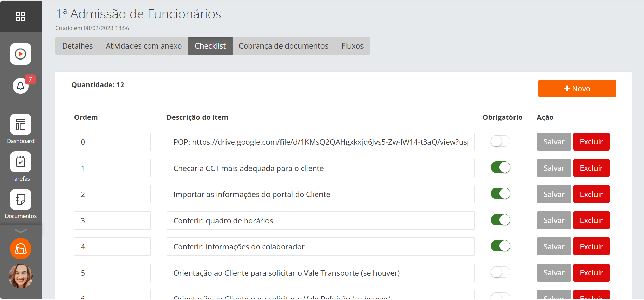Image resolution: width=644 pixels, height=300 pixels.
Task: Edit Vale Transporte description field
Action: point(320,273)
